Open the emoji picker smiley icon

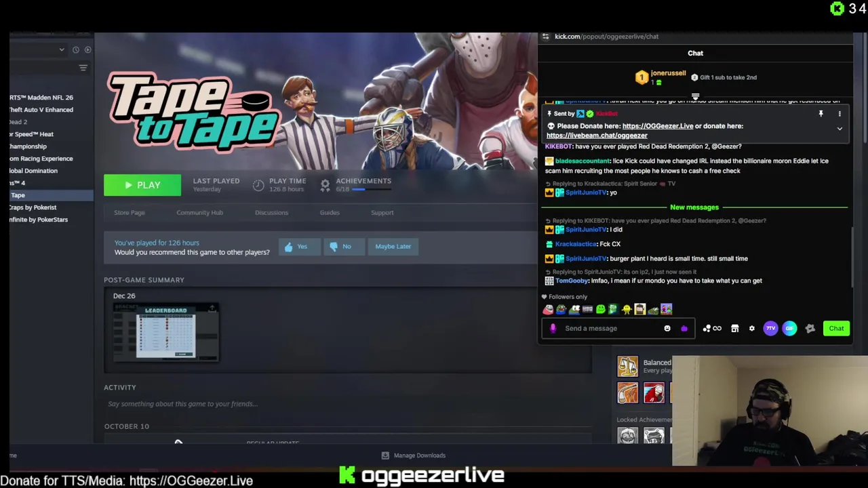667,328
